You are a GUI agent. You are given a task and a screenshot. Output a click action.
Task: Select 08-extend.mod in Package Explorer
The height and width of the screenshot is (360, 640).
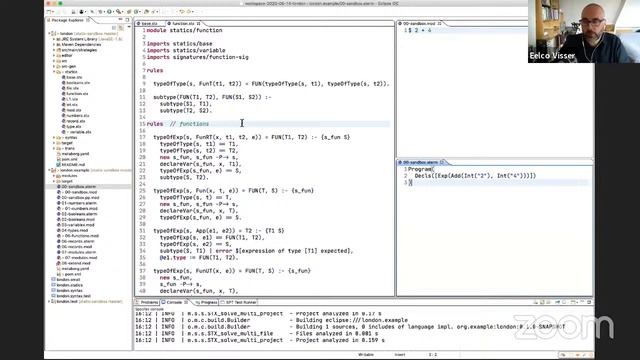74,263
